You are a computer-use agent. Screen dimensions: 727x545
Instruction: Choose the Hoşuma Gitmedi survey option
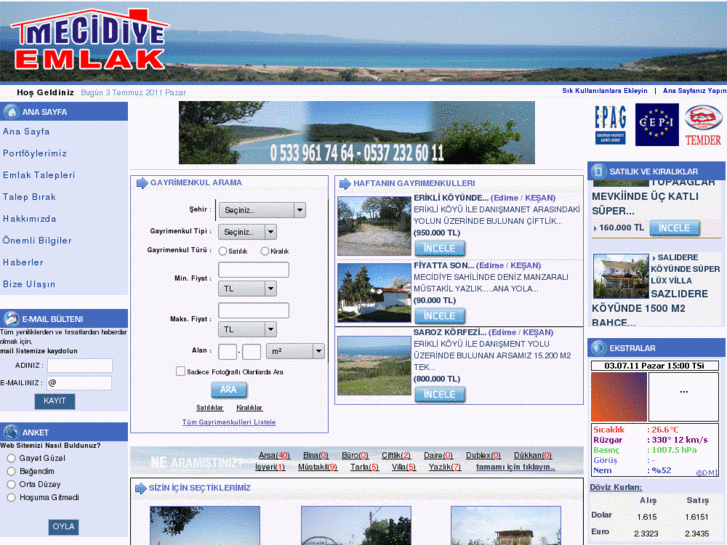pos(12,497)
